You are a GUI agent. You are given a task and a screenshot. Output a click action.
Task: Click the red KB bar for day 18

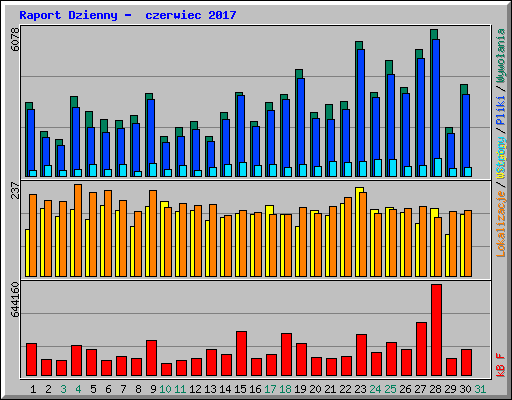(286, 354)
